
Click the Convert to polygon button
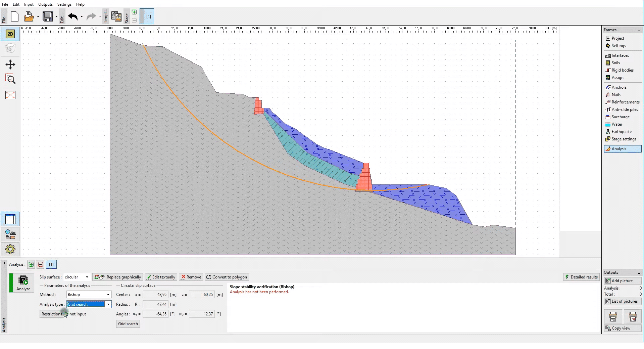click(x=227, y=277)
